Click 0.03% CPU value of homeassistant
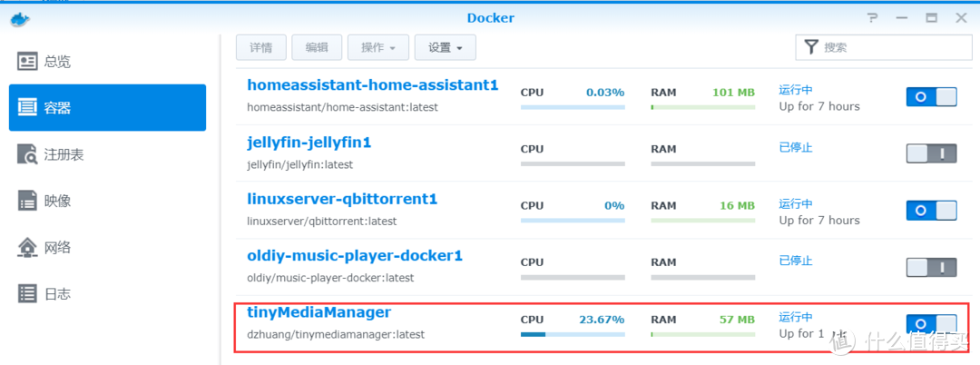This screenshot has width=980, height=365. pyautogui.click(x=605, y=93)
